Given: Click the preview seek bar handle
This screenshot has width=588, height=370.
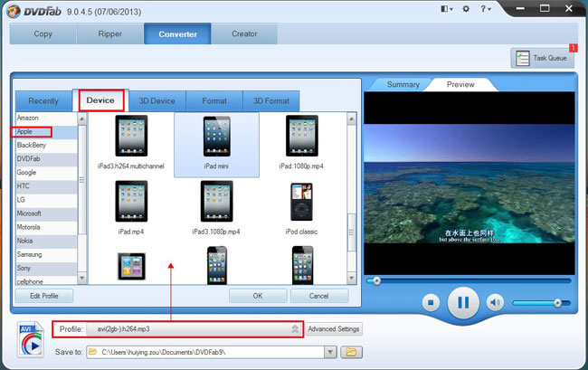Looking at the screenshot, I should tap(376, 280).
